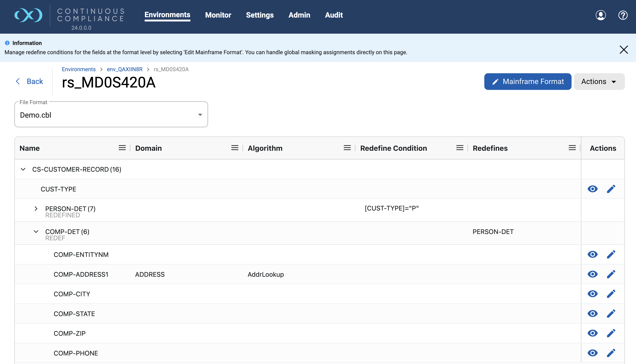The image size is (636, 364).
Task: Open the user account profile icon
Action: [600, 15]
